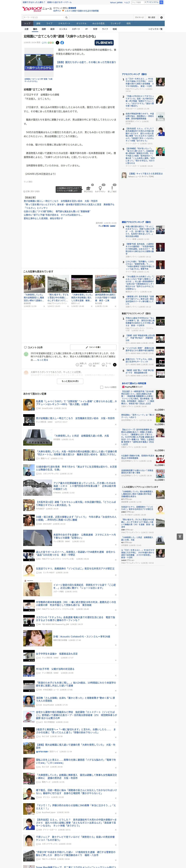
Task: Open the ランキング navigation tab
Action: point(115,24)
